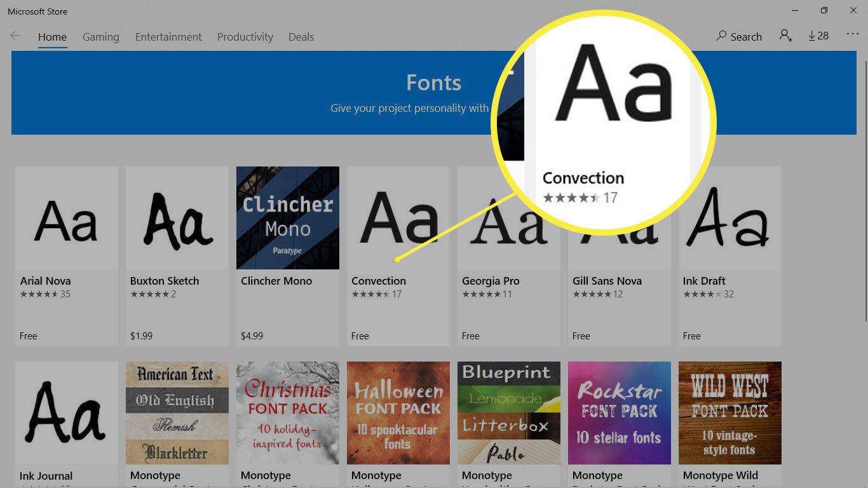The image size is (868, 488).
Task: Go to the Deals tab
Action: coord(301,37)
